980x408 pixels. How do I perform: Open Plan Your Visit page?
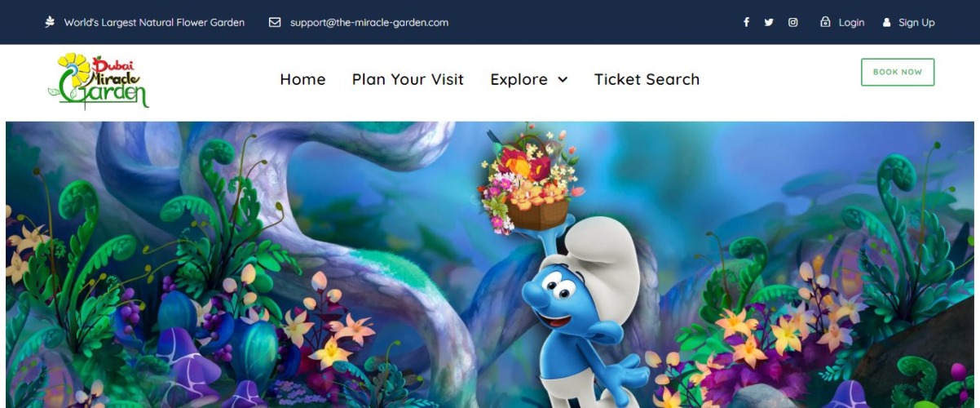coord(408,79)
